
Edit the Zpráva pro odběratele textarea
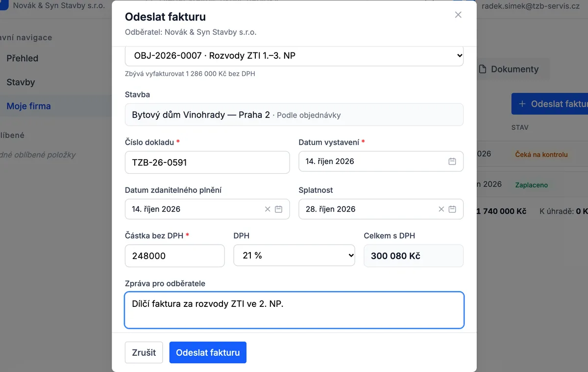294,310
